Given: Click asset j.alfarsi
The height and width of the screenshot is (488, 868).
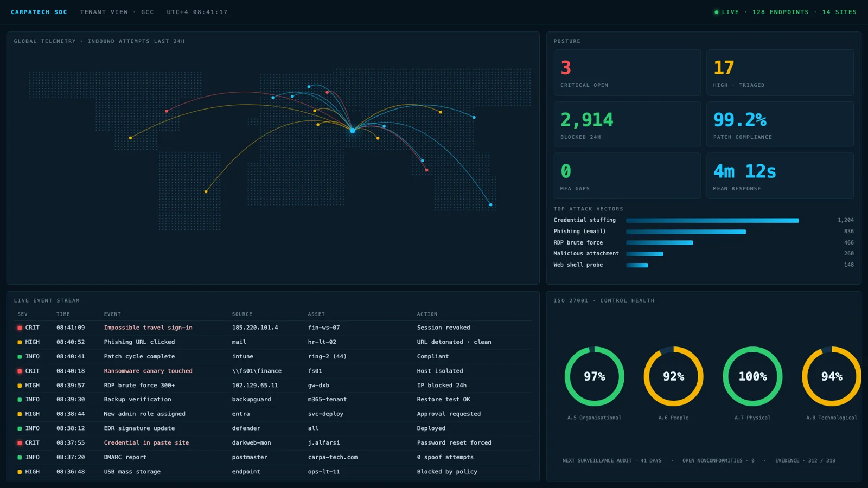Looking at the screenshot, I should coord(324,443).
